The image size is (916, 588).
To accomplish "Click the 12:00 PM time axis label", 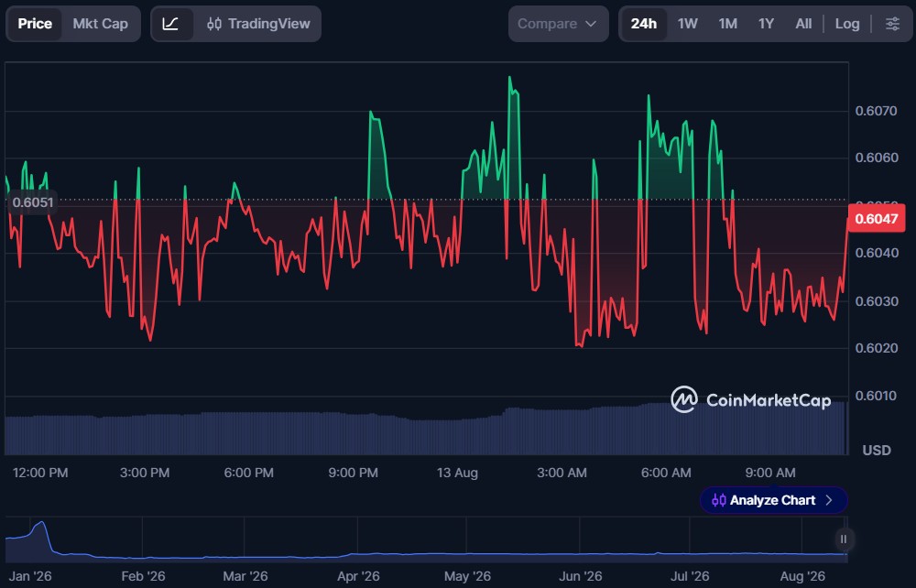I will point(40,473).
